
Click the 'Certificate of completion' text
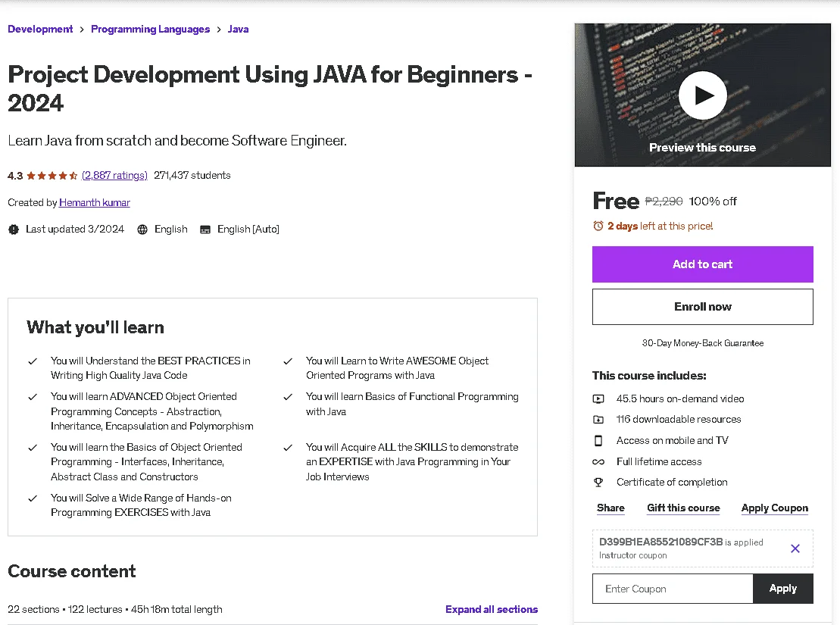pyautogui.click(x=672, y=483)
